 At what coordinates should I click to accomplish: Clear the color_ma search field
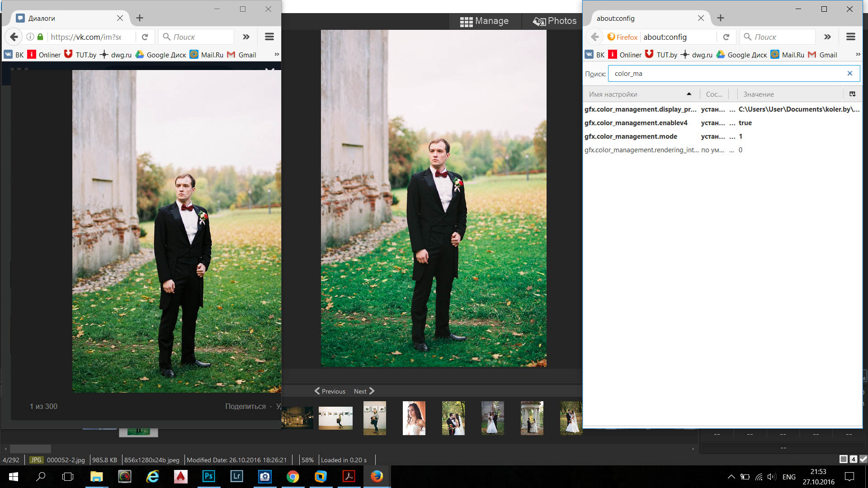point(849,73)
